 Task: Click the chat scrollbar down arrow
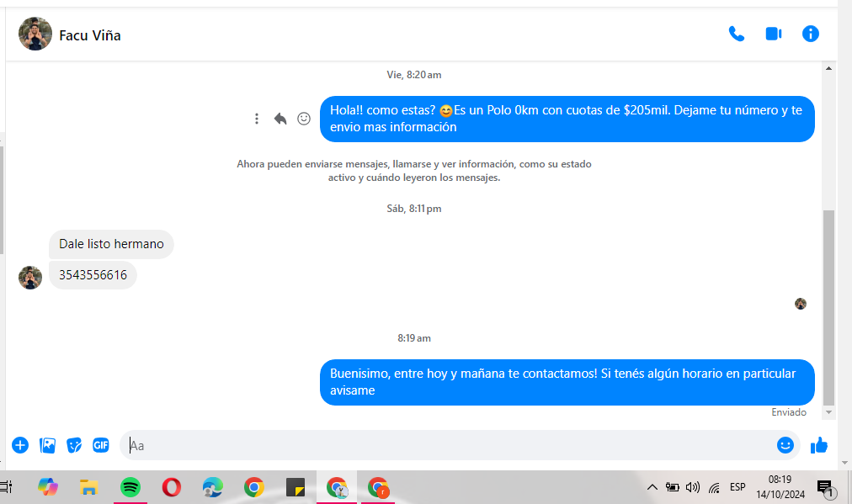point(828,412)
